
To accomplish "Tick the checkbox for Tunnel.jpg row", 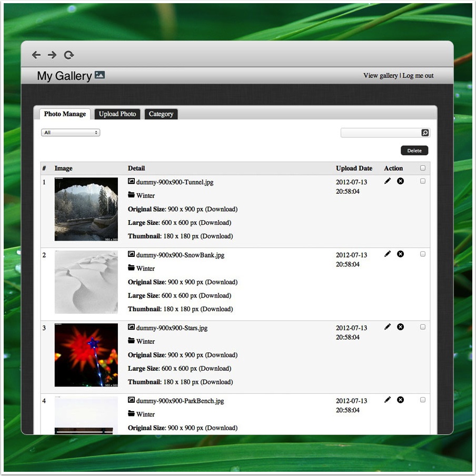I will click(423, 181).
